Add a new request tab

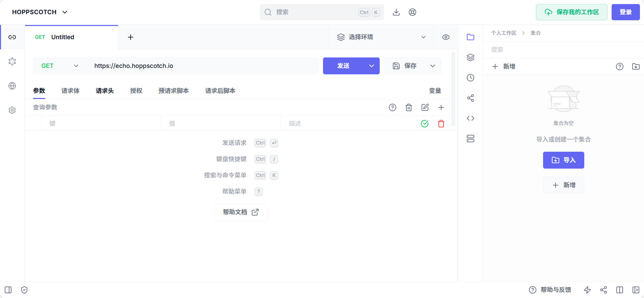click(131, 37)
